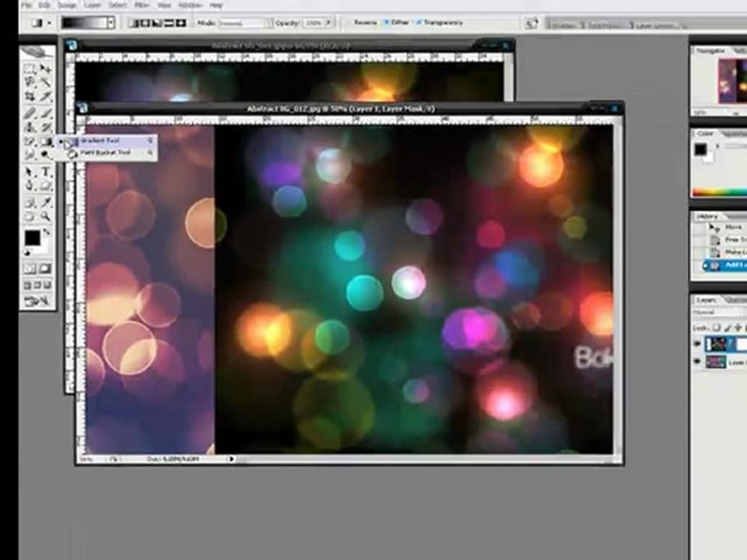The image size is (747, 560).
Task: Select the Lasso tool
Action: tap(30, 82)
